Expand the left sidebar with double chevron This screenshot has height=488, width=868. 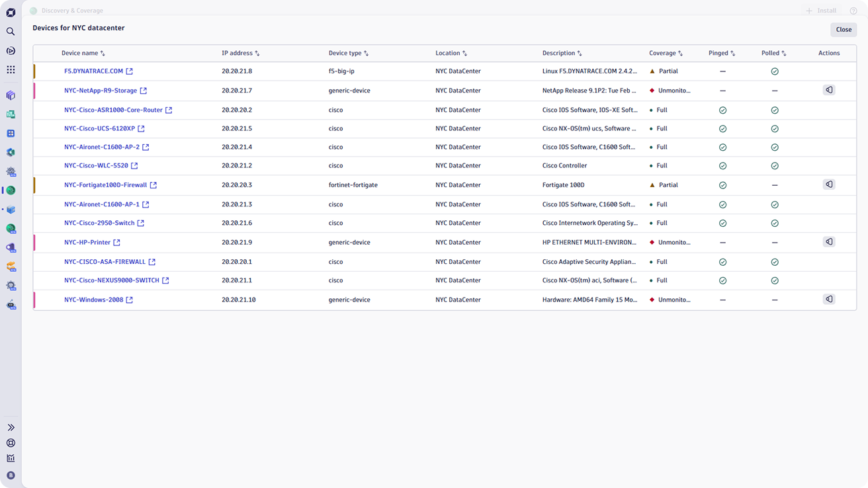(x=11, y=428)
